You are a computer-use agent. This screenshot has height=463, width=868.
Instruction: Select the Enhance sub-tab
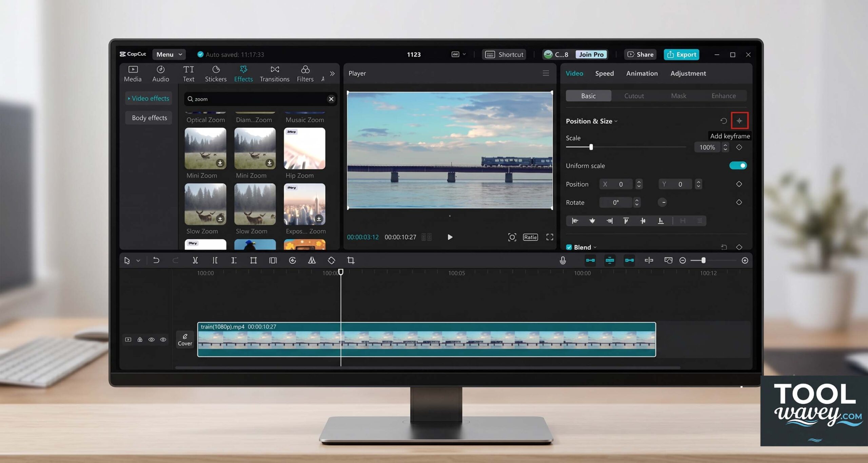pos(724,96)
